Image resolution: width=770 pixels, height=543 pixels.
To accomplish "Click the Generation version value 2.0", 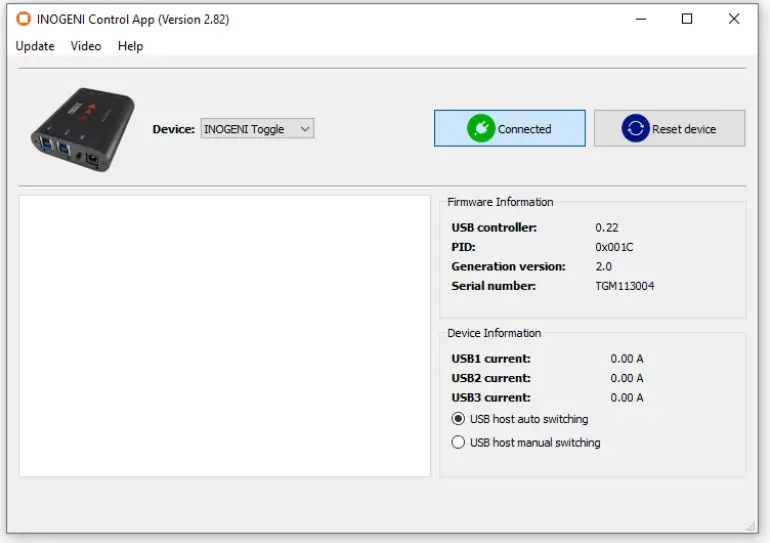I will (x=604, y=267).
